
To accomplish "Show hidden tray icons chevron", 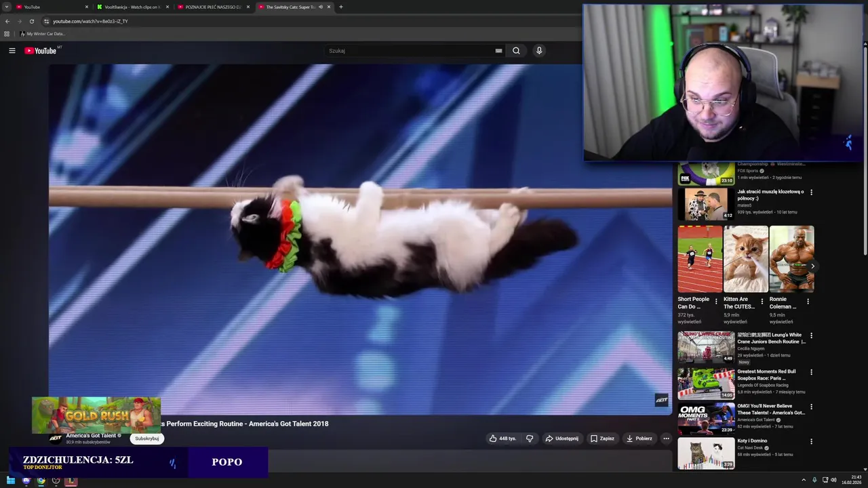I will pos(804,481).
